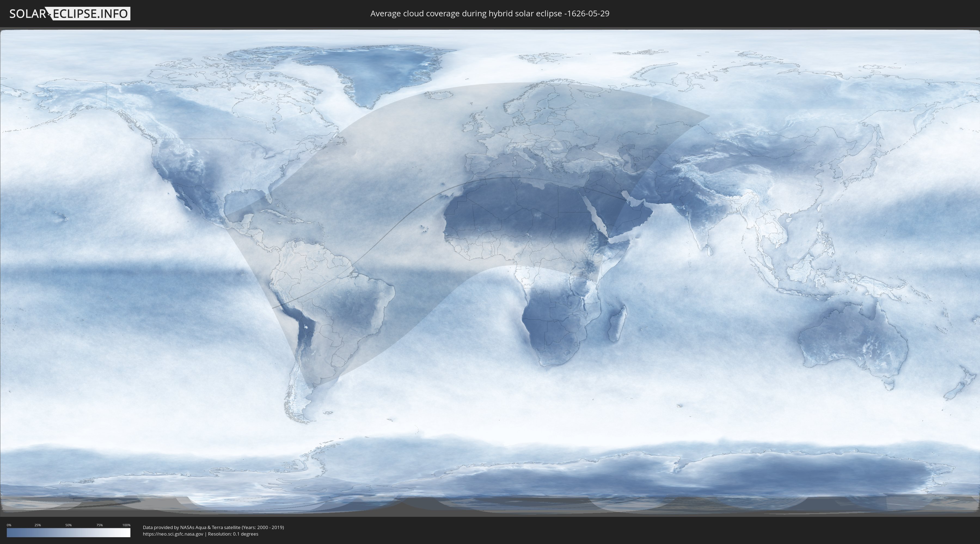The image size is (980, 544).
Task: Click the "25%" legend label
Action: pos(38,525)
